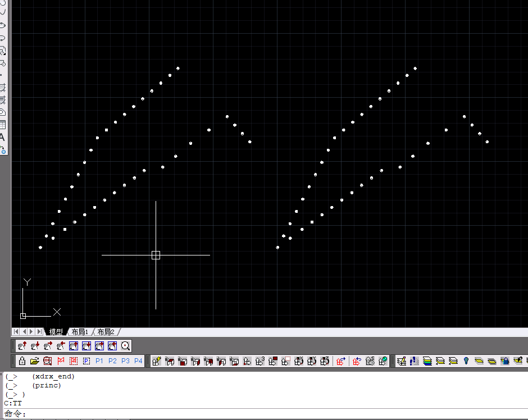The height and width of the screenshot is (420, 528).
Task: Click the red flag icon
Action: click(x=61, y=361)
